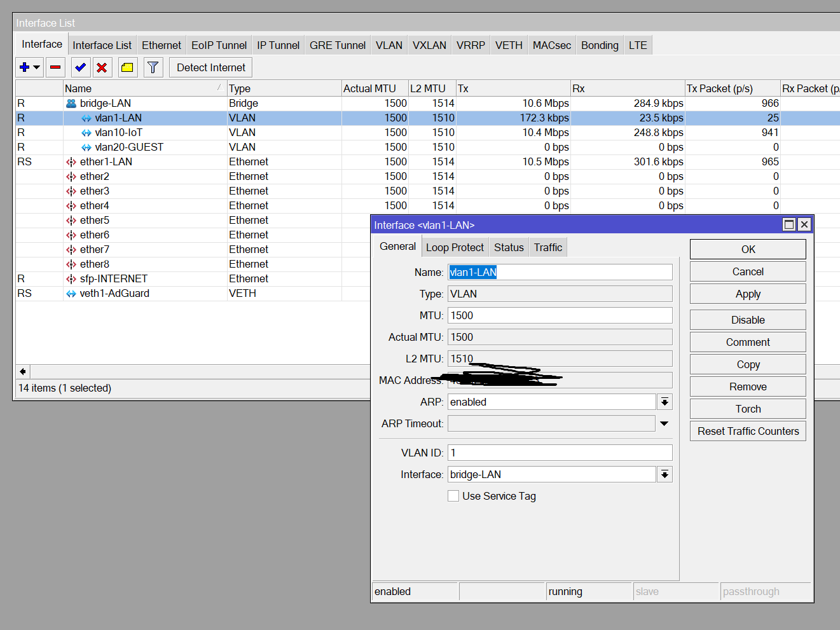Click the red X Disable icon
The image size is (840, 630).
[102, 67]
